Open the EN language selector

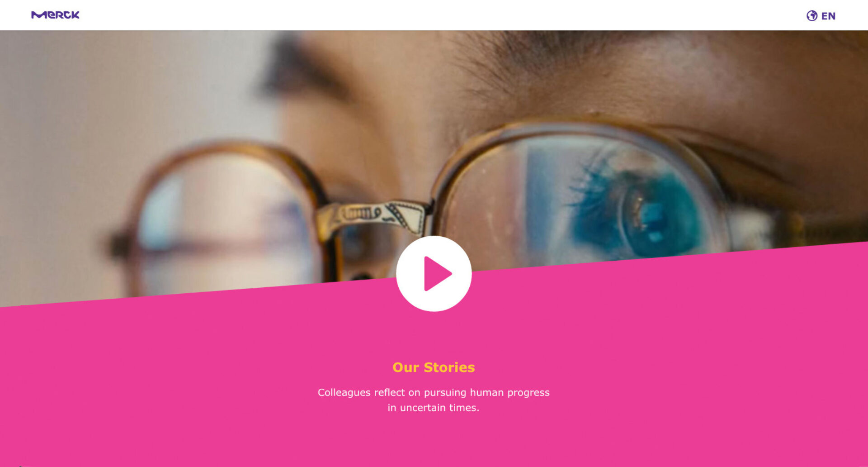click(821, 16)
